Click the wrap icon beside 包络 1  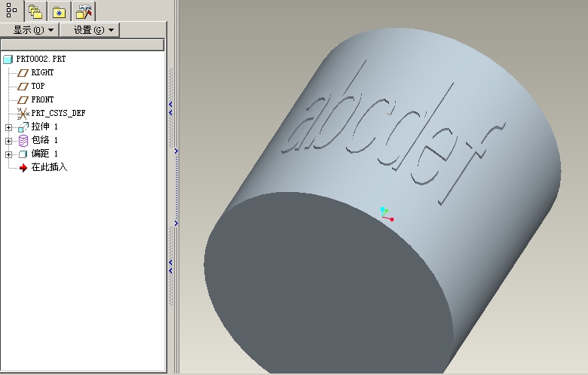(23, 141)
